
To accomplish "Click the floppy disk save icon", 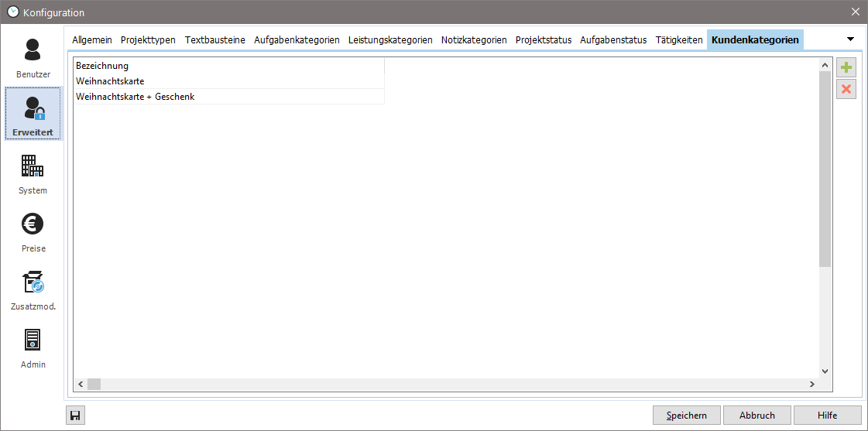I will pos(75,416).
